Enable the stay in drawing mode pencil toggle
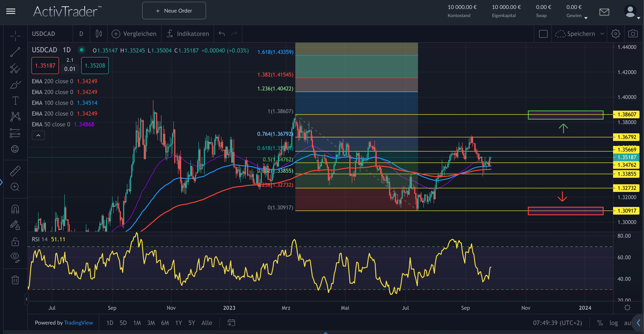Screen dimensions: 644x334 [15, 225]
